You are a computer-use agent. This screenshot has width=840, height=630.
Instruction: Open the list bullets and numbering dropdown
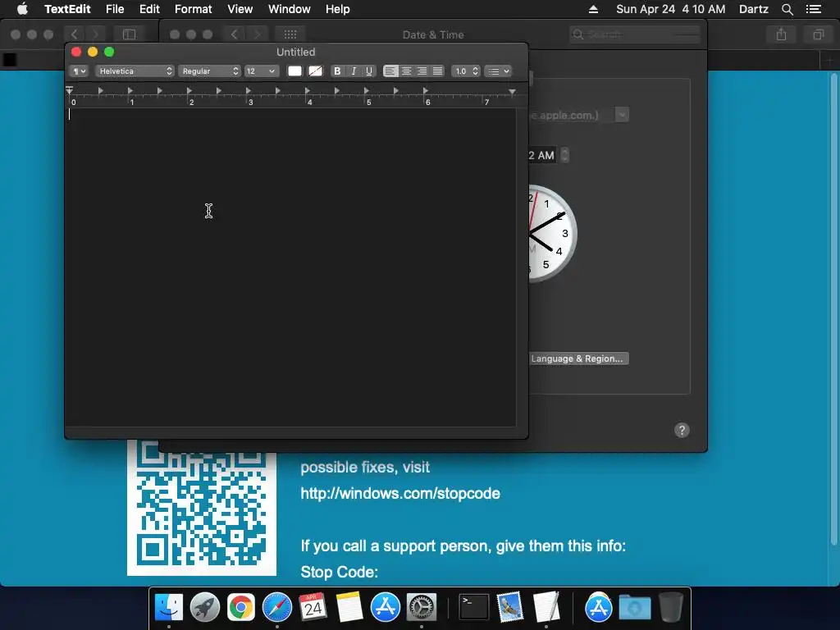(498, 71)
